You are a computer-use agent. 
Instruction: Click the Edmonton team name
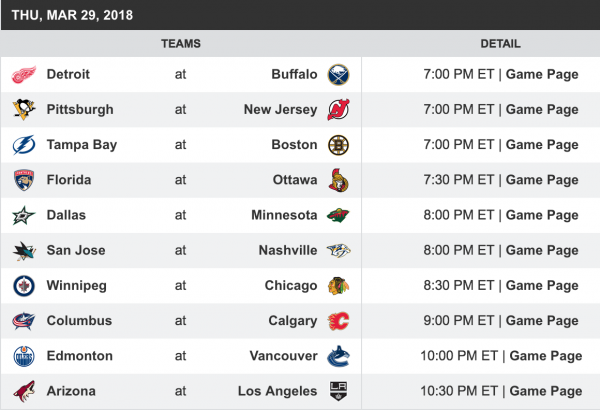tap(79, 356)
